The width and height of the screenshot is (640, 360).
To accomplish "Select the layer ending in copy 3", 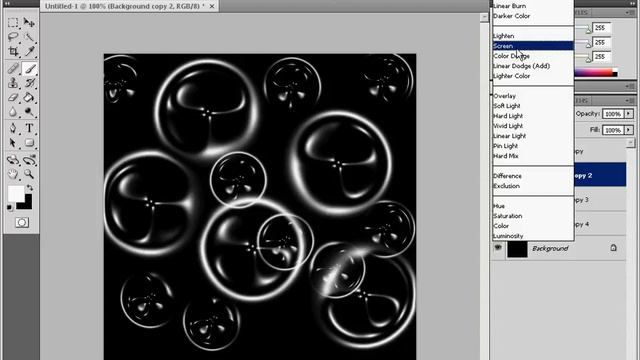I will [x=600, y=200].
